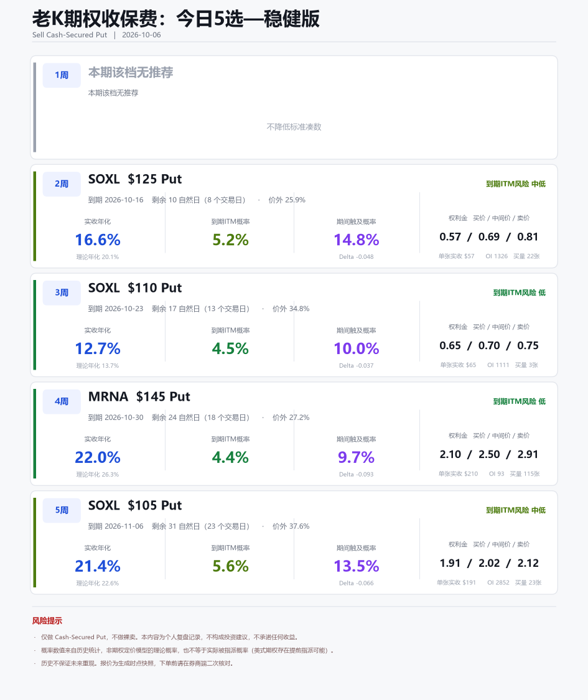The image size is (588, 700).
Task: Click the Sell Cash-Secured Put subtitle
Action: (70, 35)
